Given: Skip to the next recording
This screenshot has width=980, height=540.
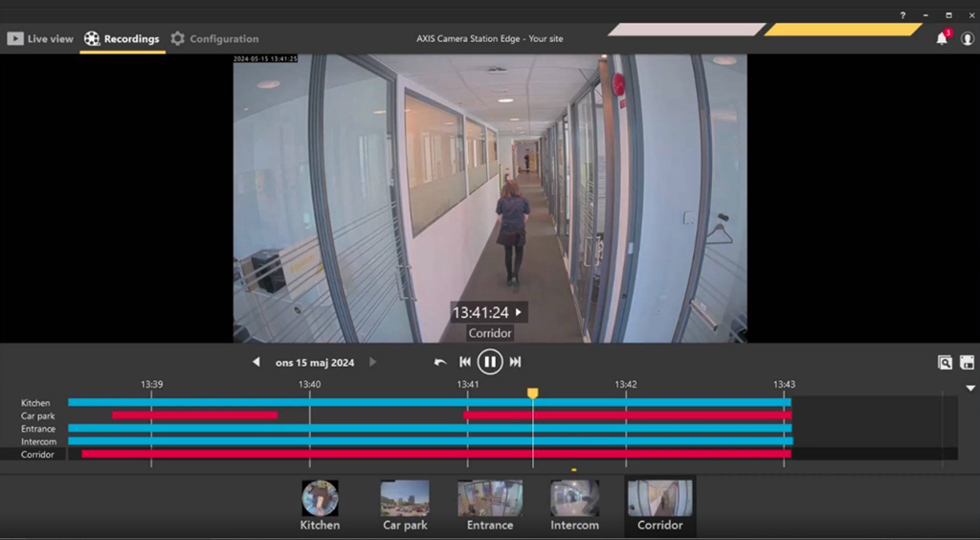Looking at the screenshot, I should tap(515, 362).
